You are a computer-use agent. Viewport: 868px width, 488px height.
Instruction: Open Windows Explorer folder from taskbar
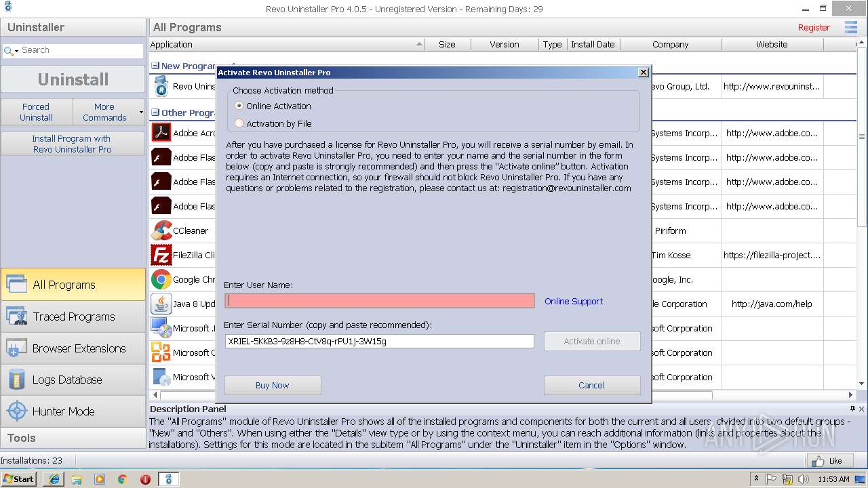[x=77, y=479]
